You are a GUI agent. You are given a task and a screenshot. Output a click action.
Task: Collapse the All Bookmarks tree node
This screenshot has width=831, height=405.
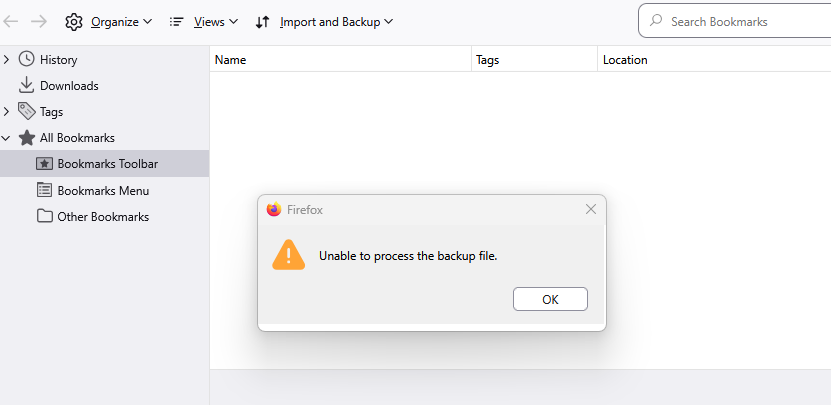coord(7,138)
